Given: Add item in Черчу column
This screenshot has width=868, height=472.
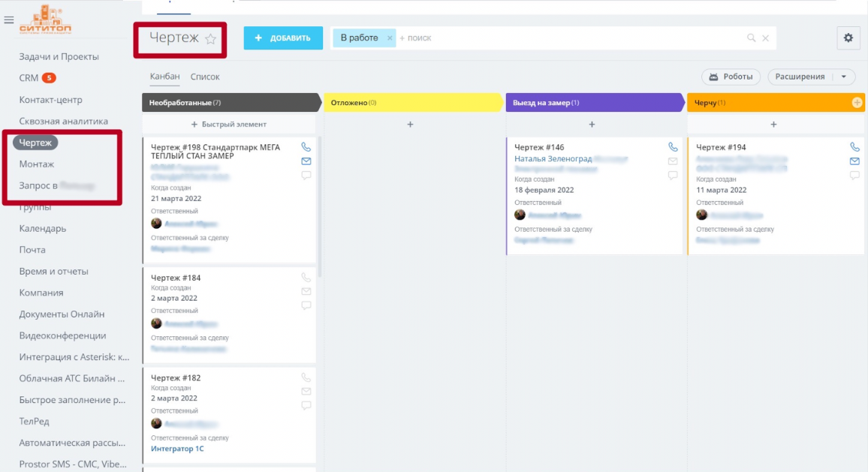Looking at the screenshot, I should click(x=773, y=125).
